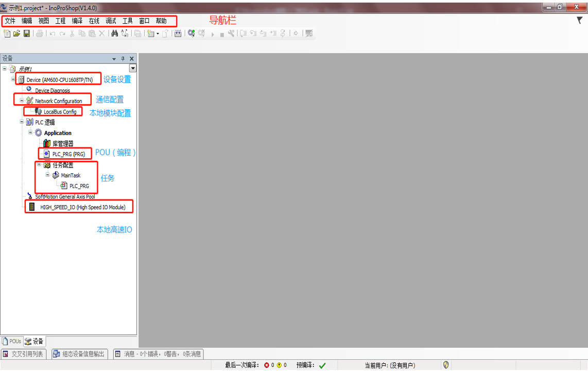Save the project with floppy icon
This screenshot has width=588, height=371.
click(x=27, y=33)
